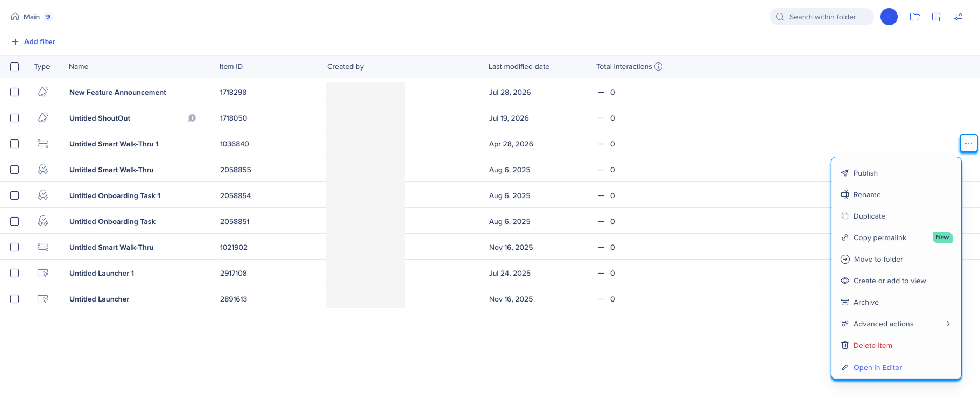Click the Total interactions column header
980x399 pixels.
[x=624, y=67]
